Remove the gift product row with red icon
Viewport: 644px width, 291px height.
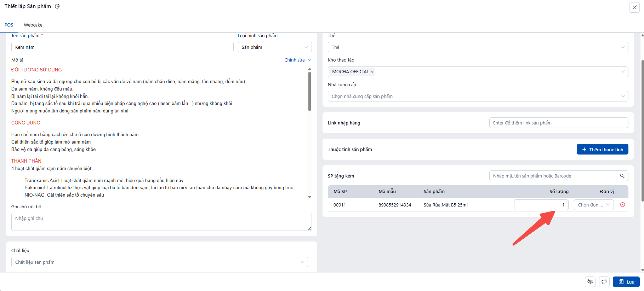(x=622, y=205)
